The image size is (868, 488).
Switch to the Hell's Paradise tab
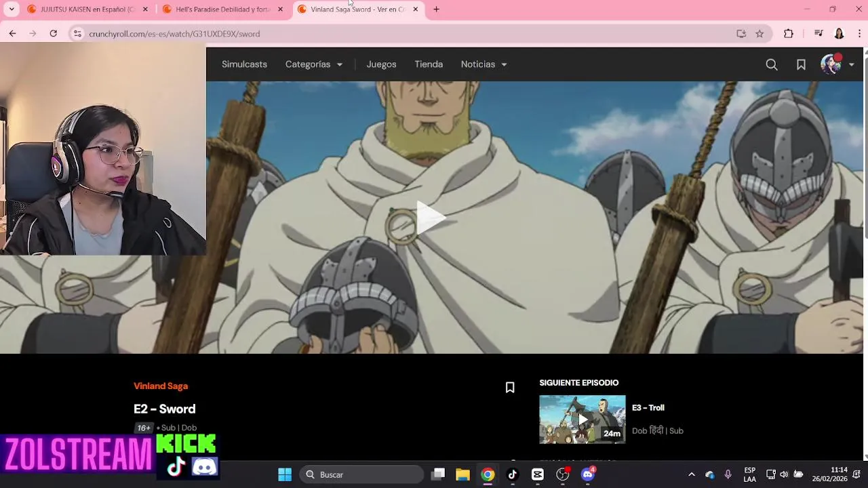point(222,9)
